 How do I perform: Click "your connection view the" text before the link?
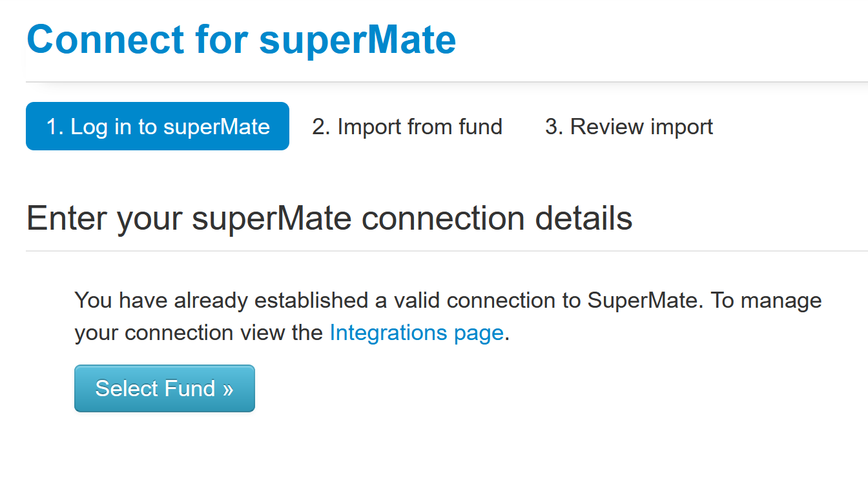pyautogui.click(x=199, y=333)
